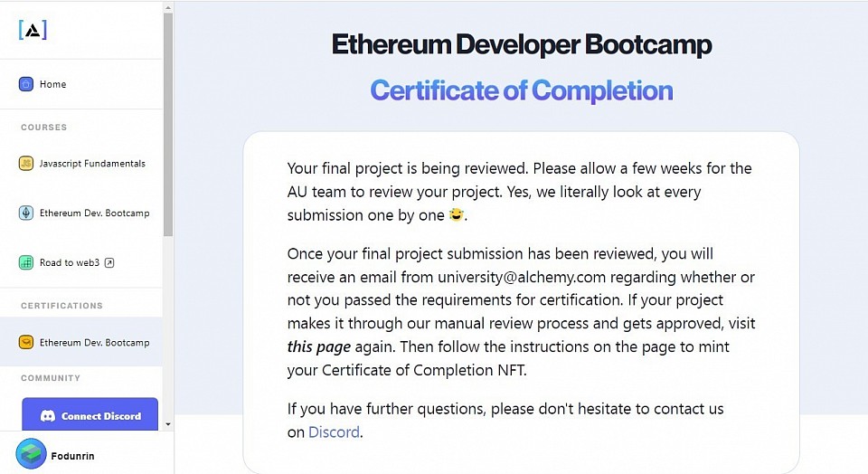Viewport: 868px width, 474px height.
Task: Select Ethereum Dev. Bootcamp under Courses
Action: [x=81, y=213]
